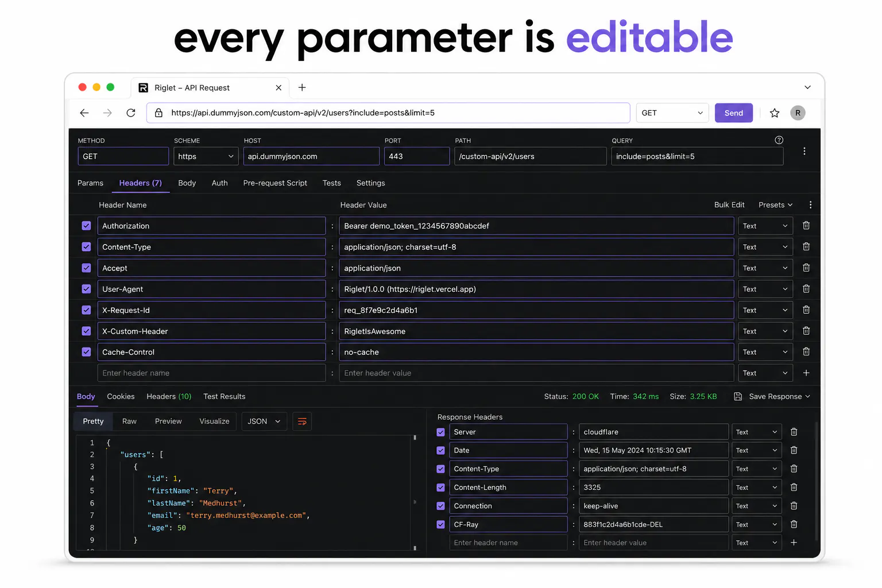Uncheck the Server response header checkbox
Screen dimensions: 882x588
point(440,432)
